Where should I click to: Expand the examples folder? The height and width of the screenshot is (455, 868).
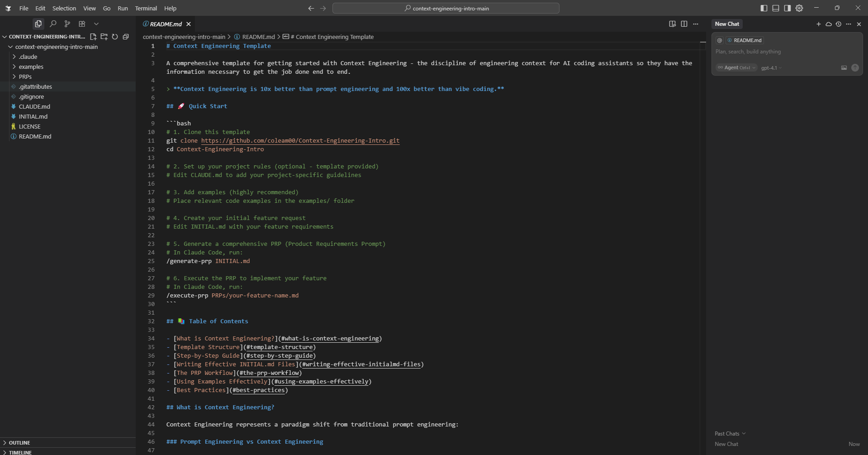click(68, 67)
